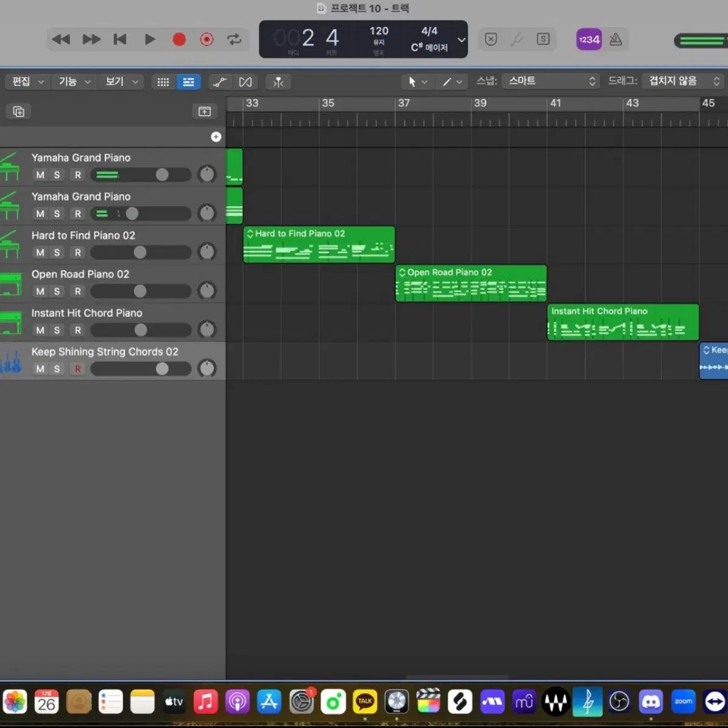Toggle the replace mode button
Screen dimensions: 728x728
pos(491,39)
